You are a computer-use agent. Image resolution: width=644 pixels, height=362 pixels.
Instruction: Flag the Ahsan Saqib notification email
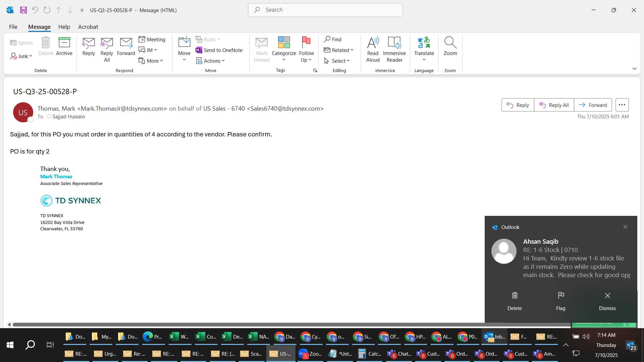point(561,301)
